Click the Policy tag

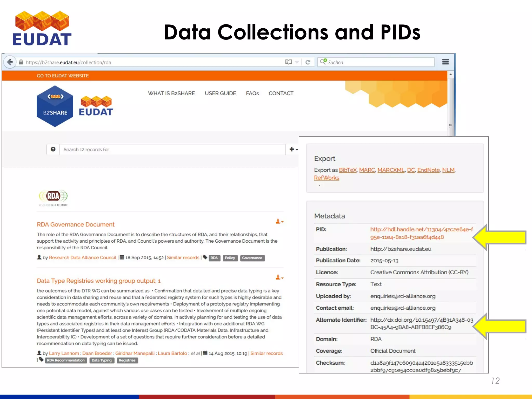point(230,258)
